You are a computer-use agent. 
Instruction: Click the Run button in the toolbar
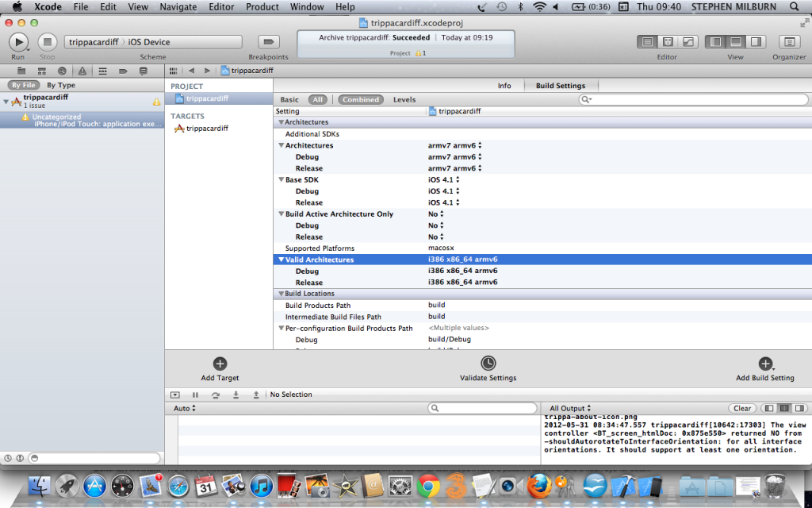coord(18,41)
